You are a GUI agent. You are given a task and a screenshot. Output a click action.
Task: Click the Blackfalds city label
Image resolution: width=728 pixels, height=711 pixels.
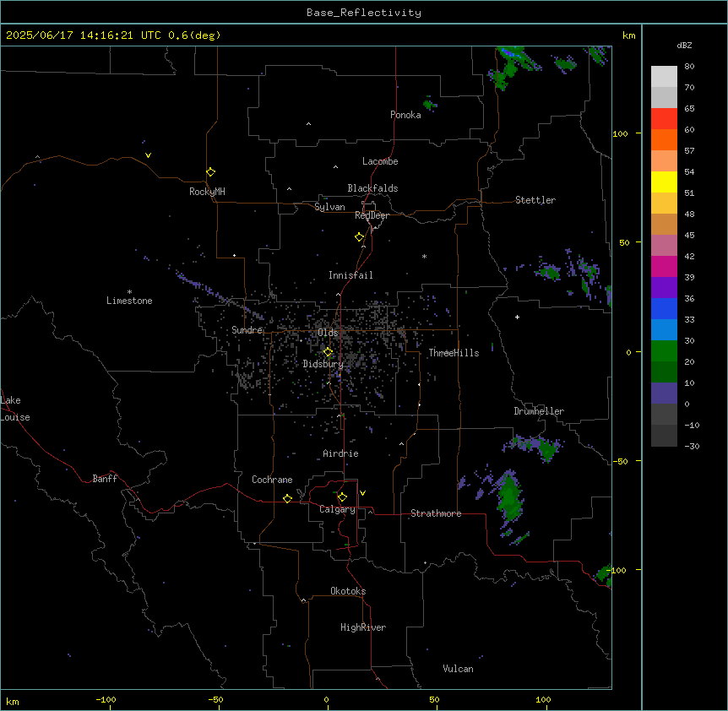pyautogui.click(x=372, y=188)
